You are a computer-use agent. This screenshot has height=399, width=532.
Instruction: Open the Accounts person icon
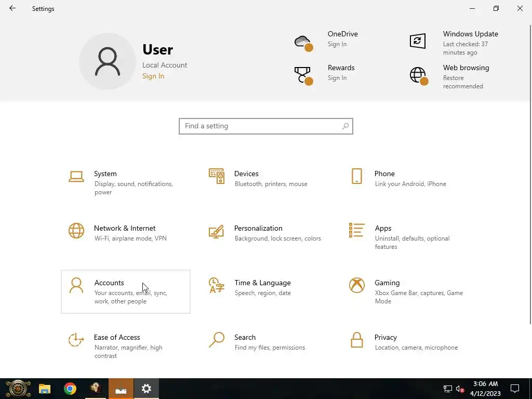(76, 285)
